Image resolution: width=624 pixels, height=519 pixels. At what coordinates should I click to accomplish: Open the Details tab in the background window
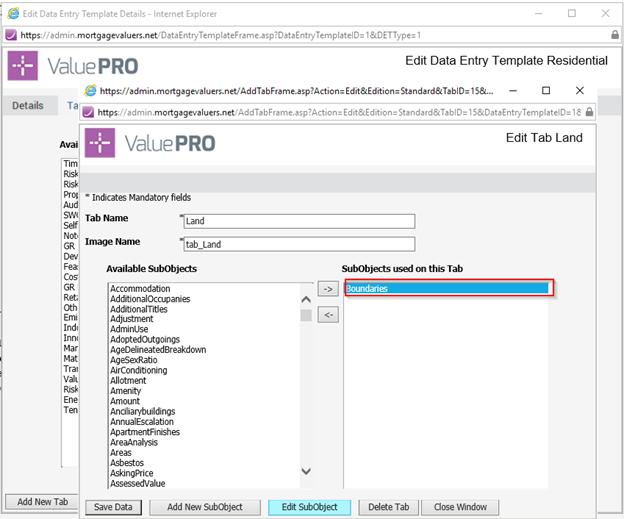28,105
